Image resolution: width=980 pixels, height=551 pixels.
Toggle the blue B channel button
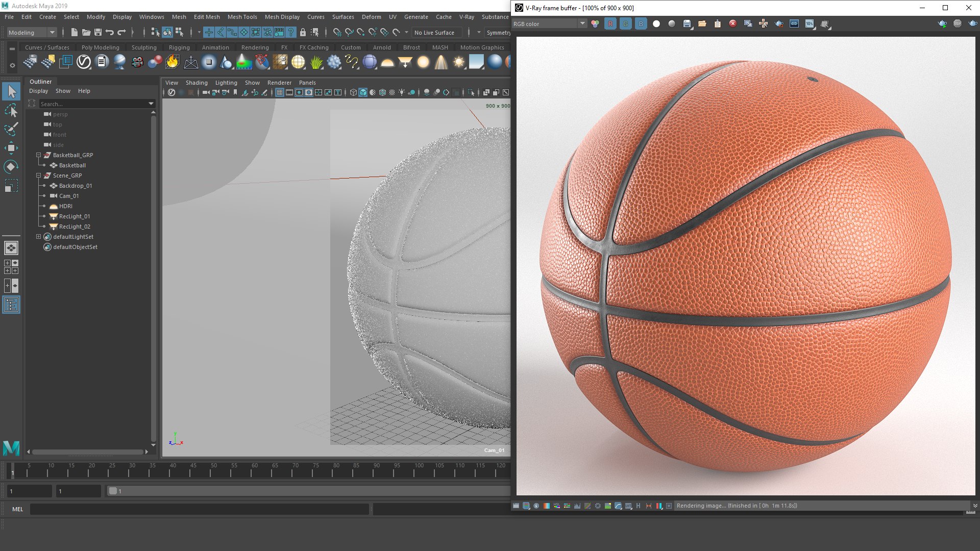[641, 23]
